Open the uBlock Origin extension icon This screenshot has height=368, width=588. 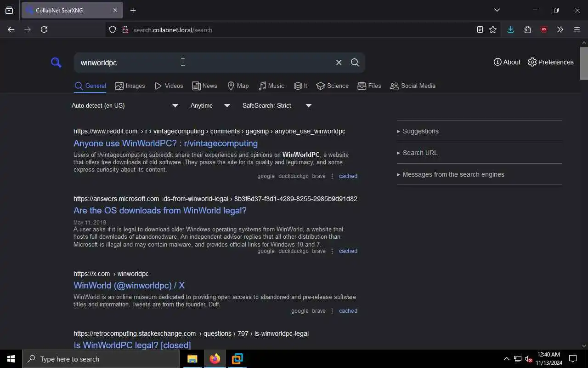tap(544, 29)
